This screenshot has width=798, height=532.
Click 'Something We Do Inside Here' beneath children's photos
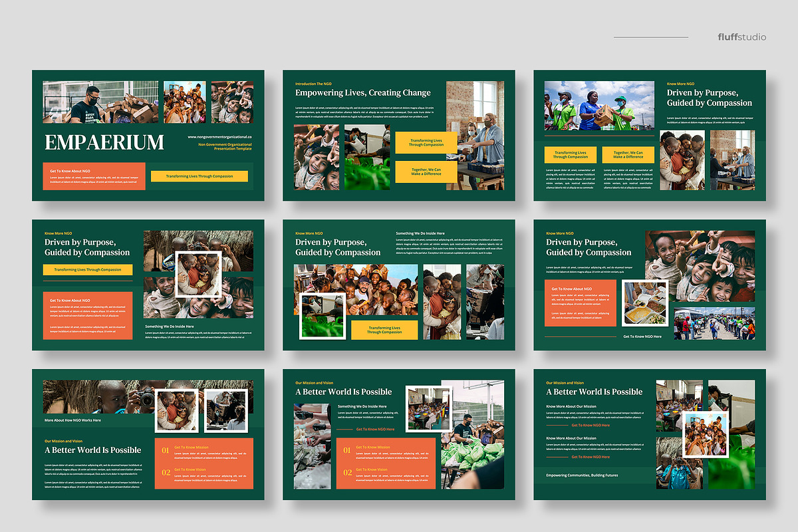169,327
